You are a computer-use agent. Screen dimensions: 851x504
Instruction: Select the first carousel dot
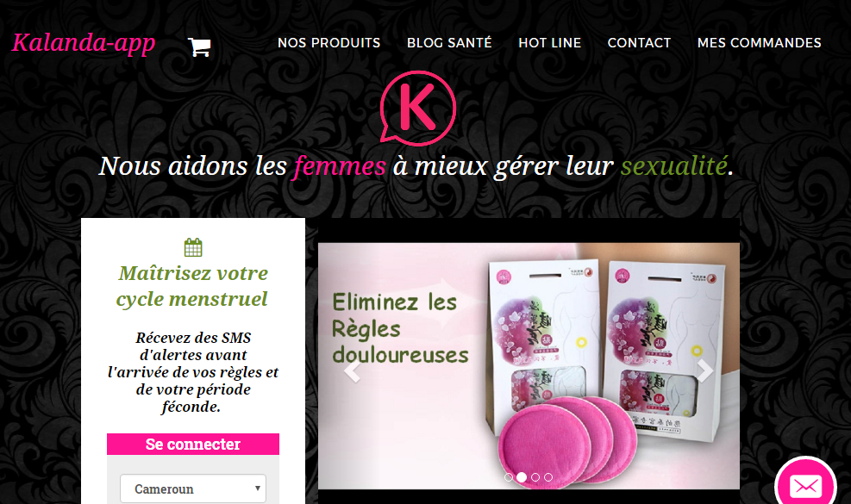[x=509, y=477]
